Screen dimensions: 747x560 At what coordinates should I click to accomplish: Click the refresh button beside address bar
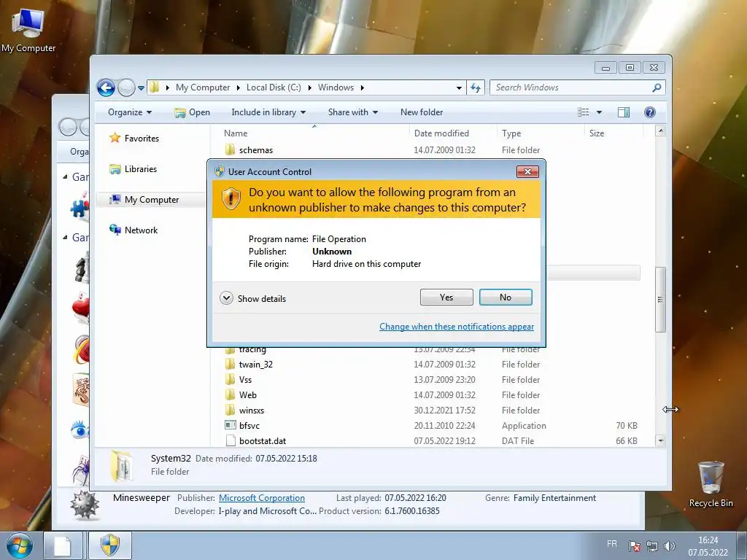point(476,87)
